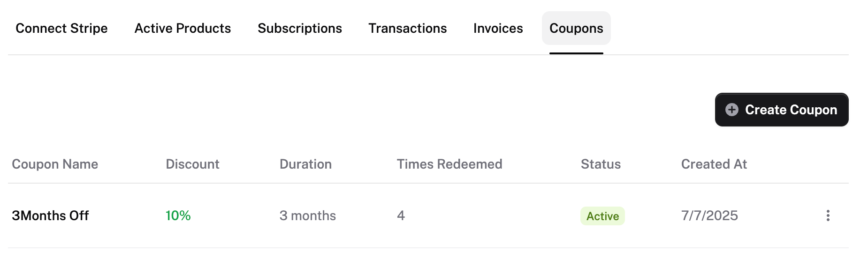
Task: Open the Active Products tab
Action: click(x=183, y=29)
